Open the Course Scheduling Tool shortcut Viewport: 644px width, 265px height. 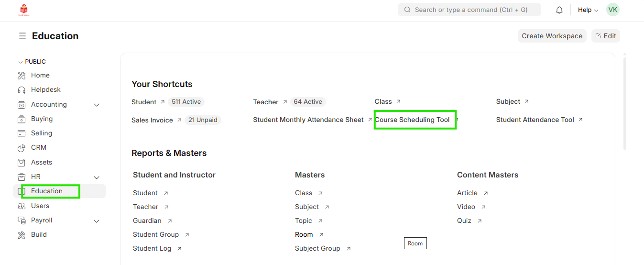[x=413, y=120]
